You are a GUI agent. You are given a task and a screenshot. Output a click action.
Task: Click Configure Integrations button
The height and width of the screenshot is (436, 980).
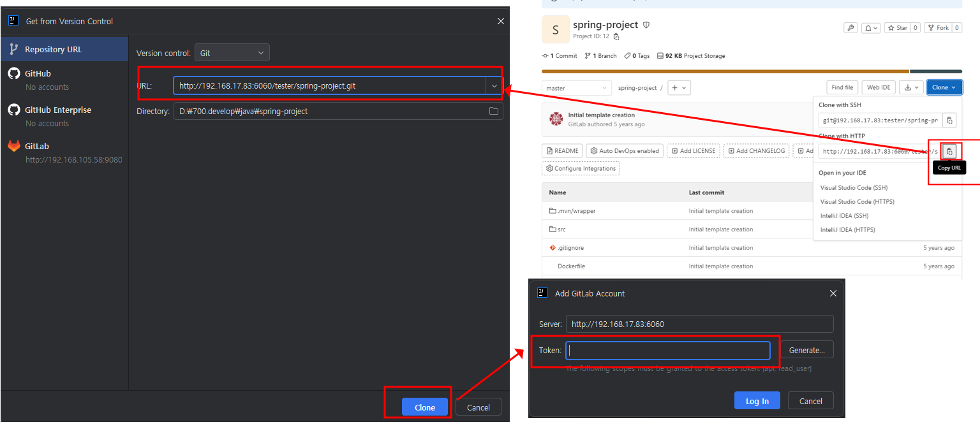pyautogui.click(x=581, y=169)
